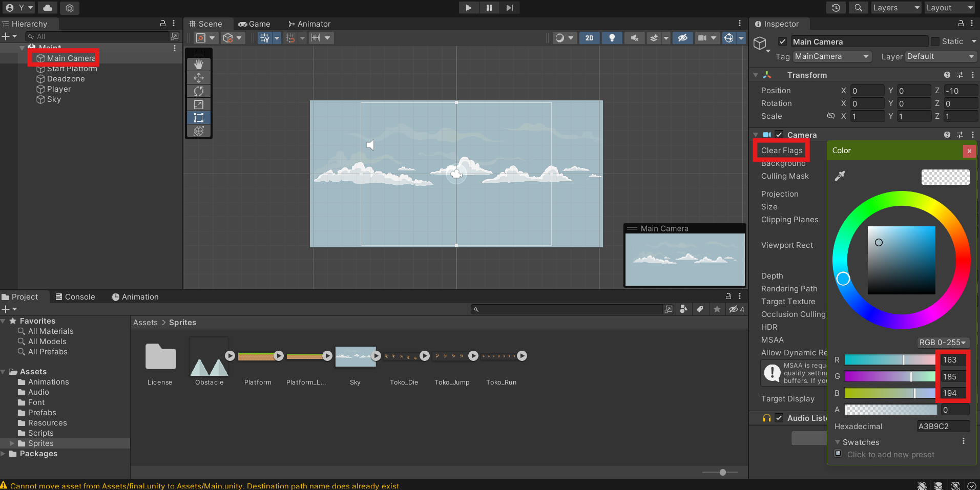The image size is (980, 490).
Task: Select the Rect tool
Action: (x=199, y=118)
